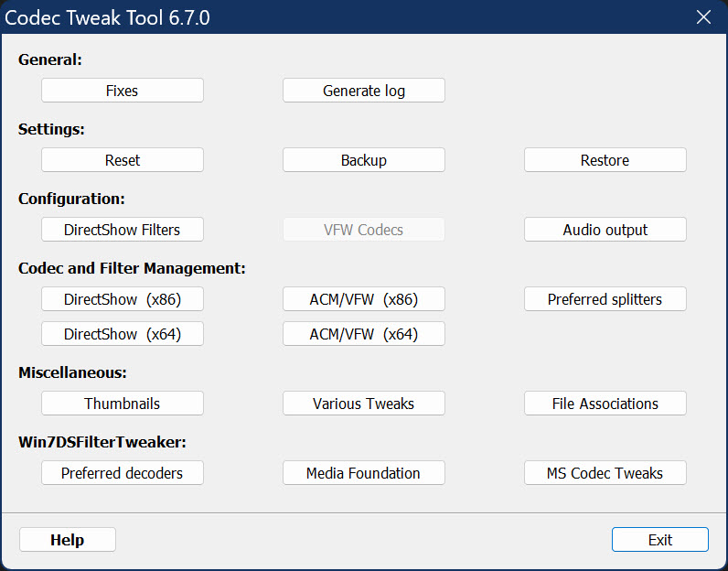Exit the Codec Tweak Tool
This screenshot has width=728, height=571.
click(659, 539)
